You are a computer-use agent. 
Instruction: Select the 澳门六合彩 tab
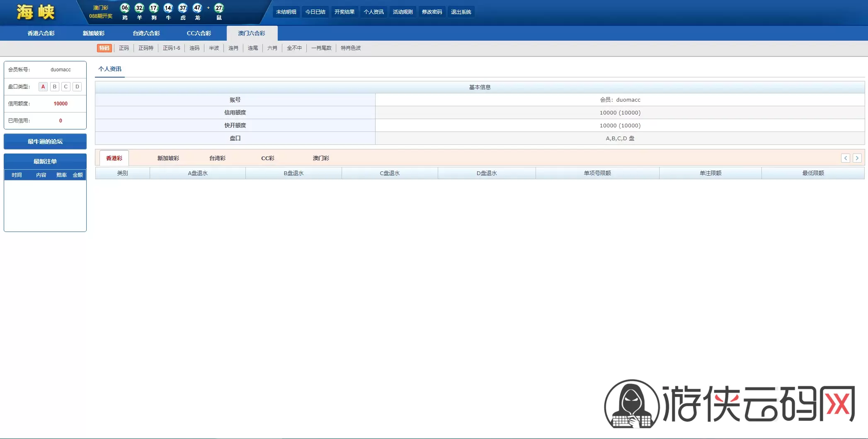pyautogui.click(x=252, y=33)
